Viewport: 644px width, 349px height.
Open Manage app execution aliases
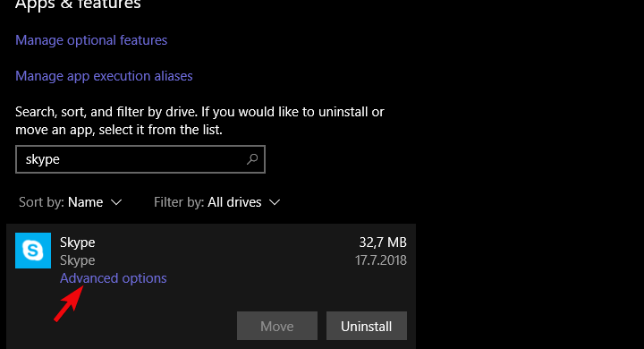(x=104, y=76)
